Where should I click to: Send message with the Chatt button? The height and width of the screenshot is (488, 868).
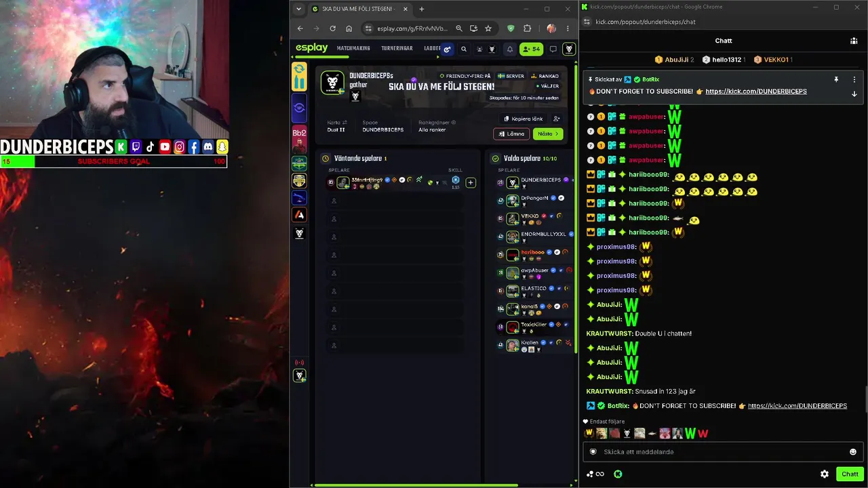click(850, 474)
